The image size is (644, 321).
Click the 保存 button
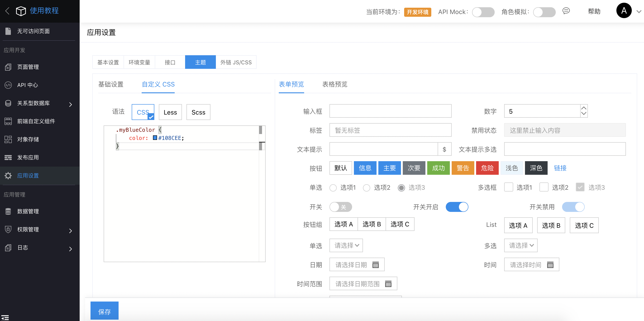[x=104, y=311]
